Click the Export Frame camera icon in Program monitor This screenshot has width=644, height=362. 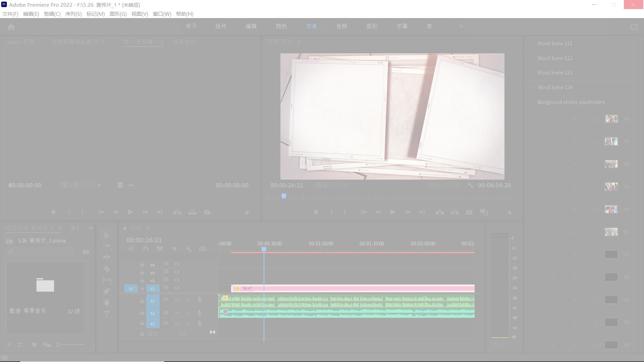click(x=469, y=213)
